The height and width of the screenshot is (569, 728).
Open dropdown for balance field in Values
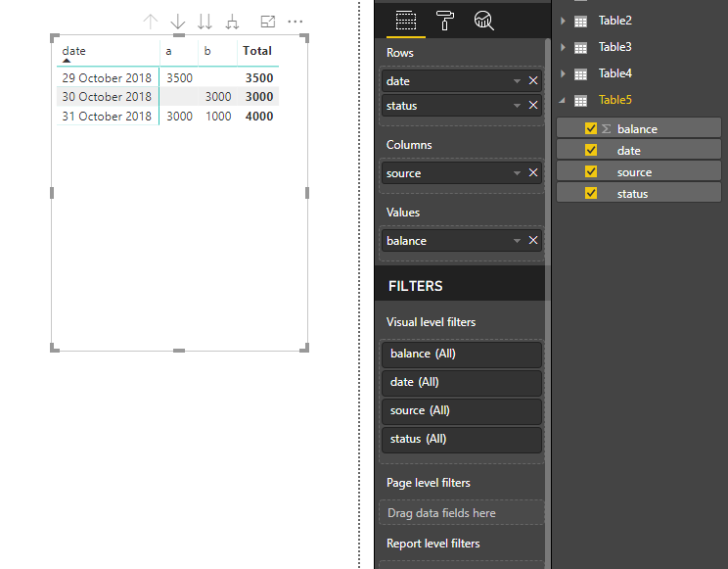(x=517, y=241)
